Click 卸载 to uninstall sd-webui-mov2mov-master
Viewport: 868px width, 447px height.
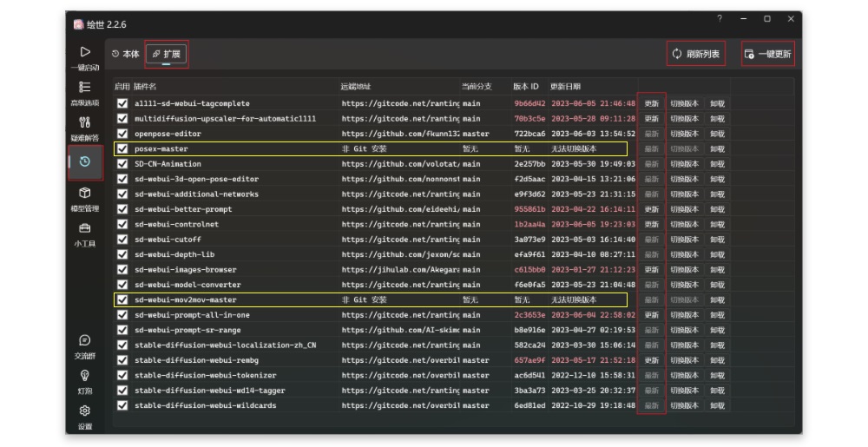point(718,299)
